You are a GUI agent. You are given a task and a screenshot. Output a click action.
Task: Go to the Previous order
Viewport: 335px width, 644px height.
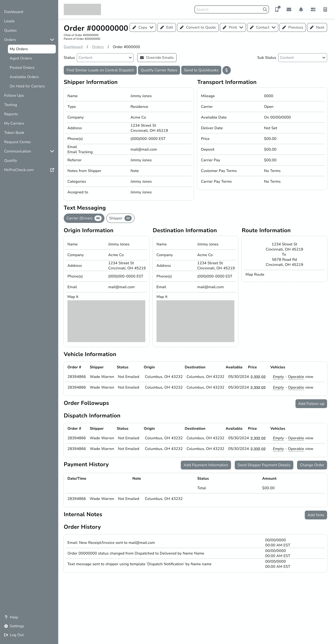point(293,27)
